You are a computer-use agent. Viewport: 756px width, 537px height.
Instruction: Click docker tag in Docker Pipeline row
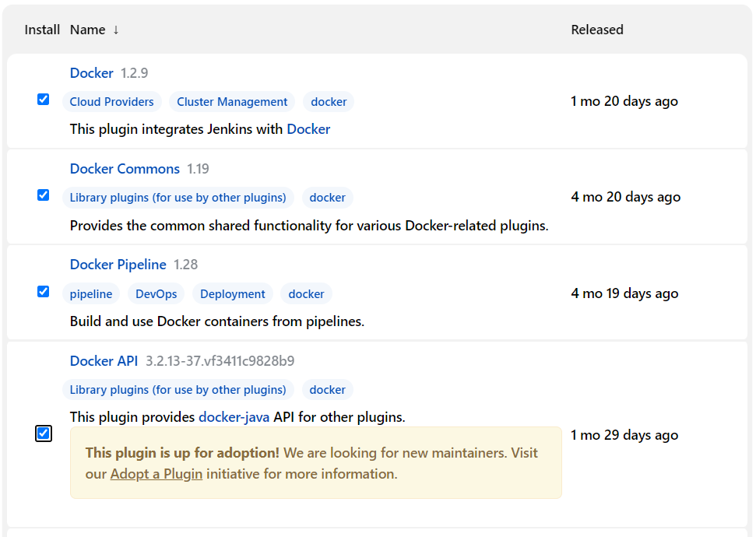click(306, 294)
